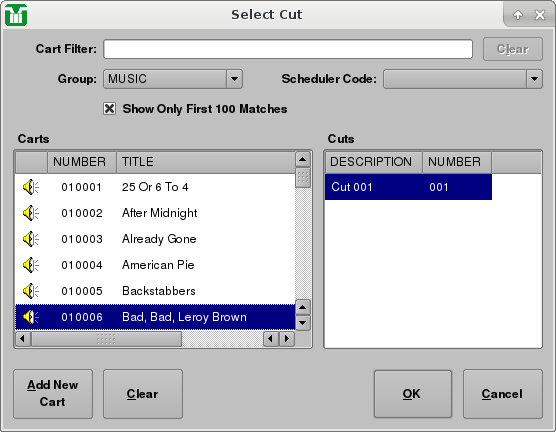
Task: Click speaker icon on Bad, Bad, Leroy Brown
Action: (x=31, y=317)
